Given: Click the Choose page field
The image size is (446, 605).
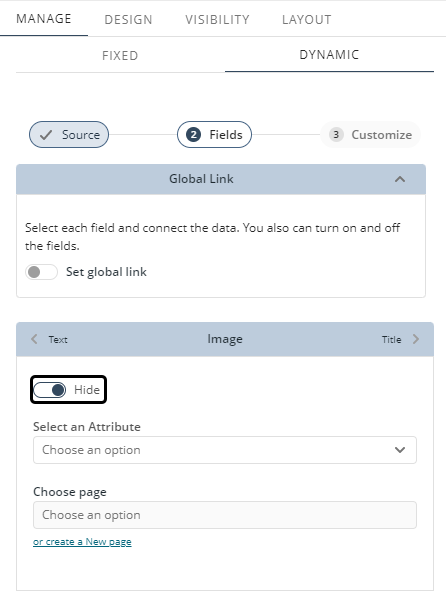Looking at the screenshot, I should [x=225, y=515].
